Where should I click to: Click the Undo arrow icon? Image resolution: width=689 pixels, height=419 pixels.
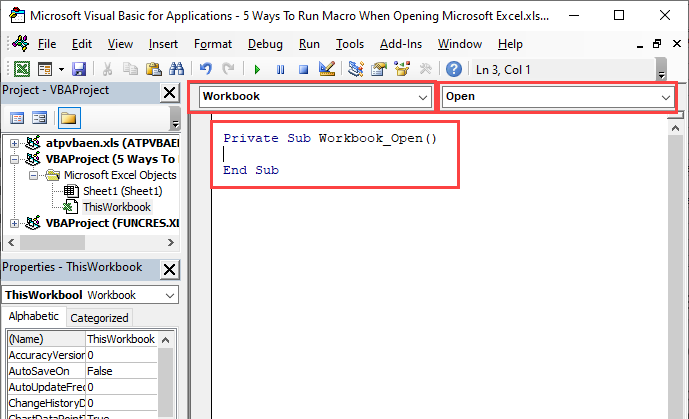tap(205, 69)
